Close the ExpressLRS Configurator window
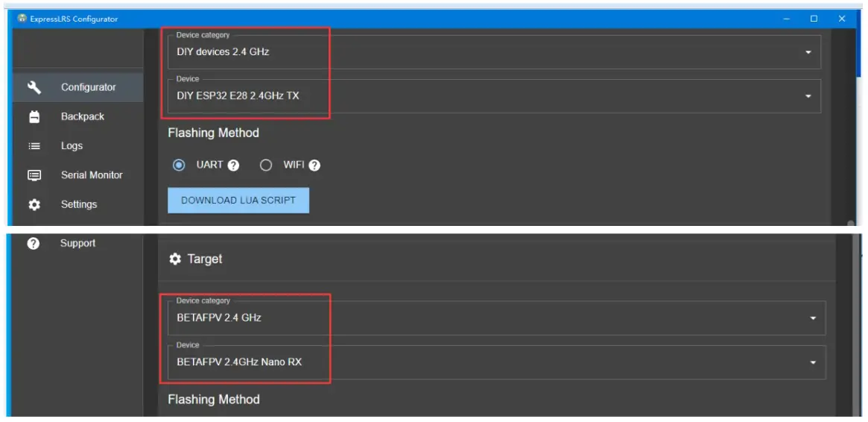This screenshot has height=422, width=868. [842, 19]
